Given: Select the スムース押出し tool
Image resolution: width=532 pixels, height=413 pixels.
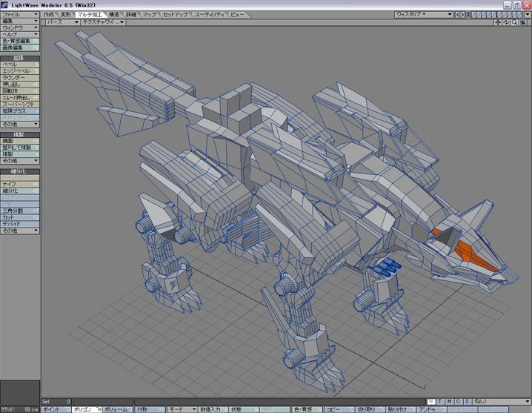Looking at the screenshot, I should pos(20,98).
